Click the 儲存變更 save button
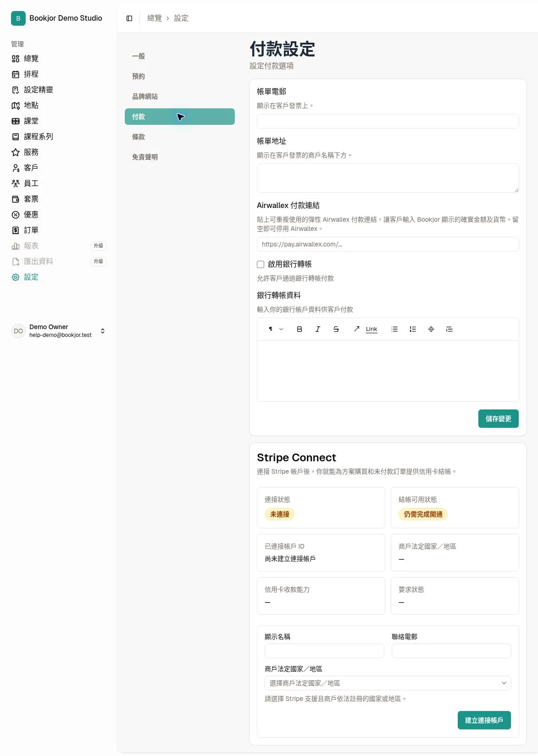The width and height of the screenshot is (538, 756). tap(499, 419)
